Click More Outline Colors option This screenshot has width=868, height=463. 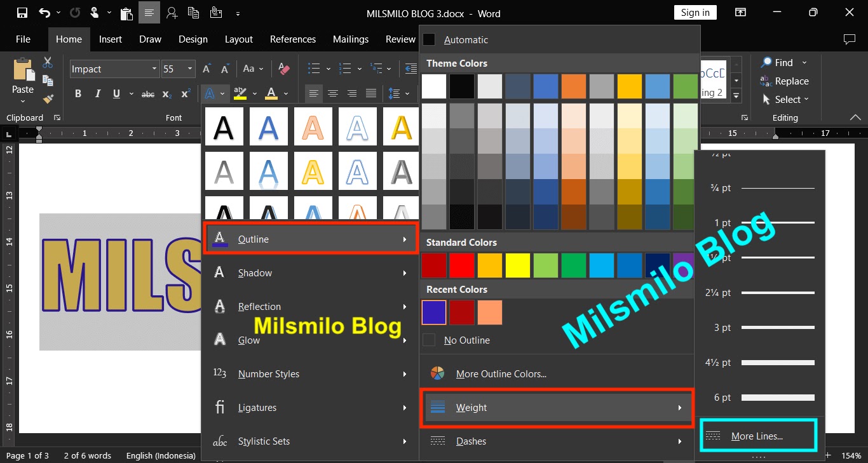point(501,374)
